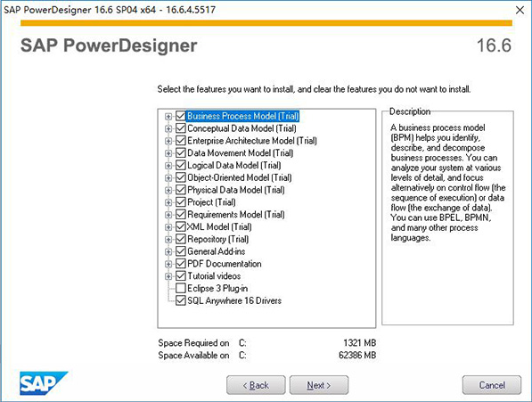This screenshot has width=532, height=402.
Task: Expand the XML Model tree node
Action: [168, 227]
